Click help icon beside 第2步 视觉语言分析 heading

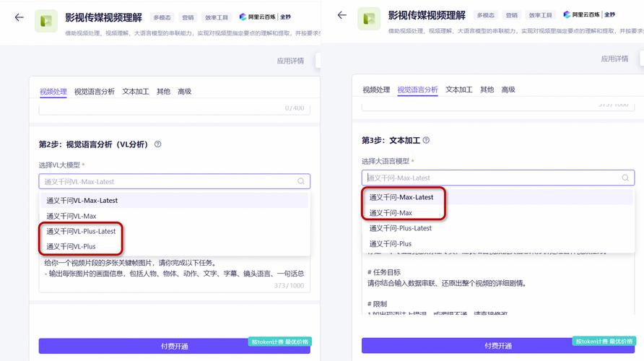tap(157, 144)
